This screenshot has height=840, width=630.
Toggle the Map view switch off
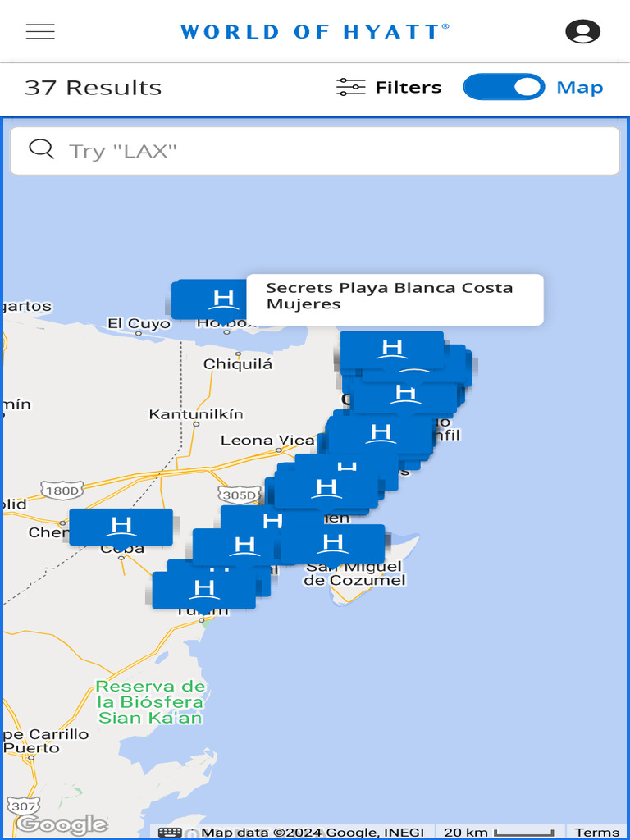point(504,87)
